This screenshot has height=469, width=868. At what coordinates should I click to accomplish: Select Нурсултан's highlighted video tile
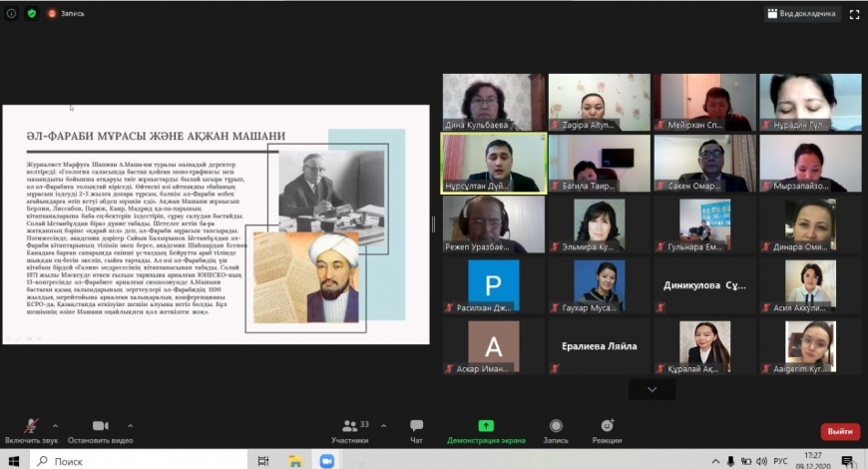tap(494, 163)
